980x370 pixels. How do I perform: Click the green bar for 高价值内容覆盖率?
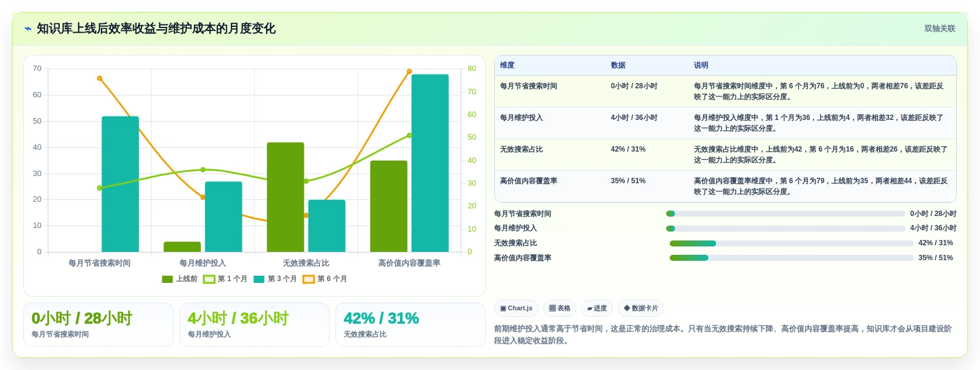(x=389, y=206)
